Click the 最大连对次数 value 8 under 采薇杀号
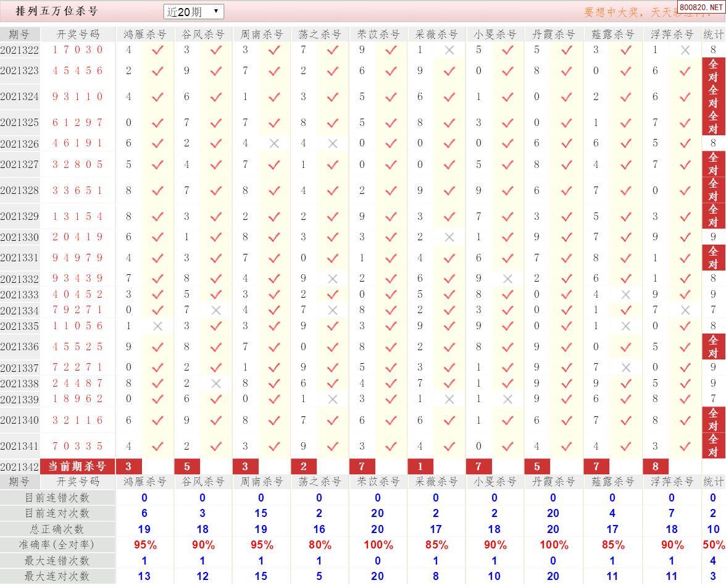726x588 pixels. pyautogui.click(x=436, y=576)
